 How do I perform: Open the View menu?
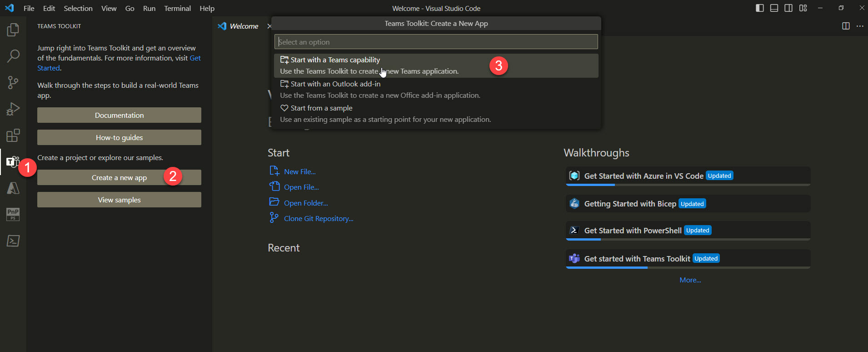(109, 8)
